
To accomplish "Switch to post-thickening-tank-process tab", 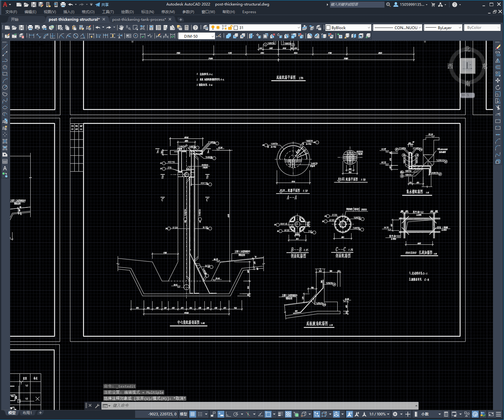I will (x=139, y=19).
